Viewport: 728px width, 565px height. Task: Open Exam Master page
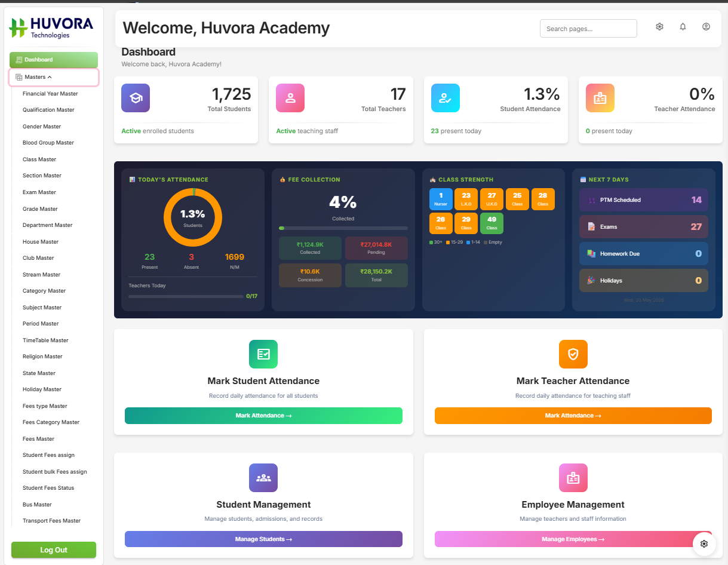click(x=39, y=192)
